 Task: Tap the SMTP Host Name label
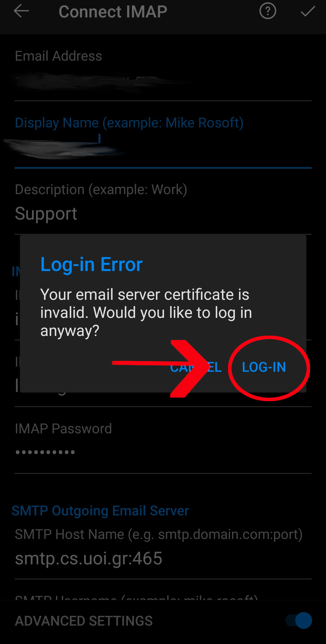(159, 534)
